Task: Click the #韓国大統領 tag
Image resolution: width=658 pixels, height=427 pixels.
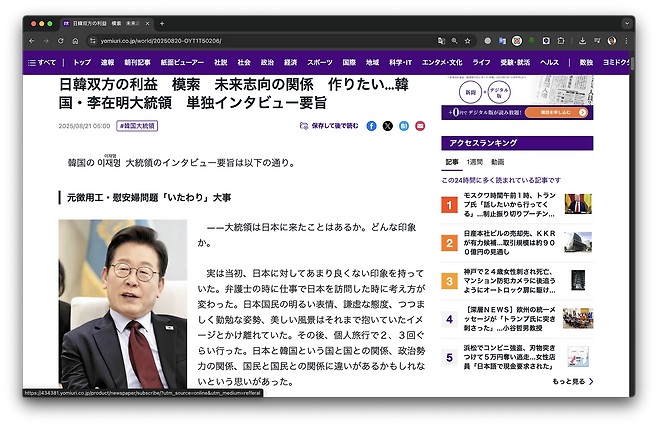Action: pyautogui.click(x=137, y=126)
